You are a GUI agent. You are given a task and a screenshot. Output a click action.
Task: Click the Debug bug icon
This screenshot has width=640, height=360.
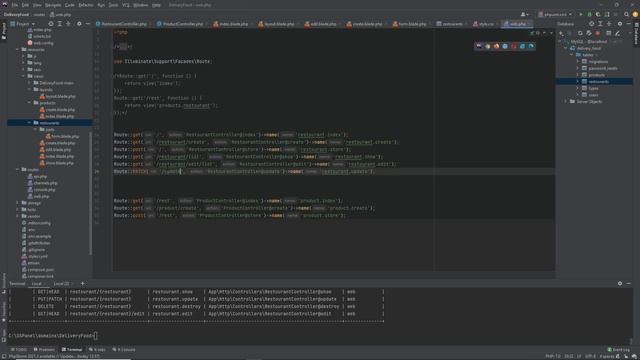pyautogui.click(x=589, y=14)
